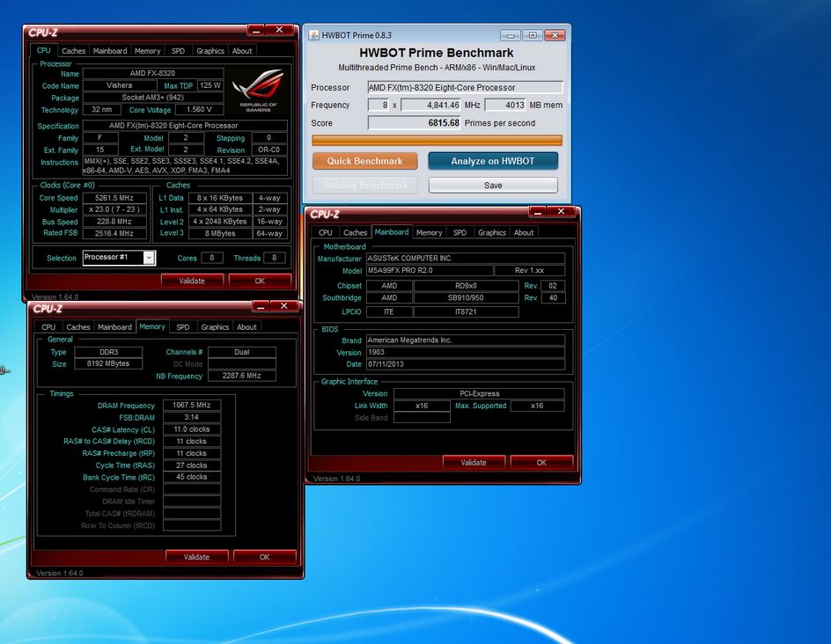Viewport: 831px width, 644px height.
Task: Click the LPCIO value IT8721
Action: [x=466, y=312]
